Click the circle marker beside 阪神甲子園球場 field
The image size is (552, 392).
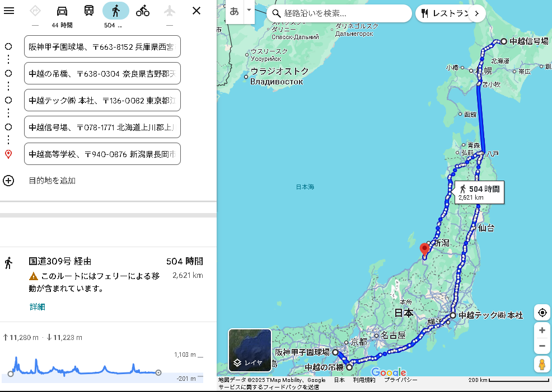pos(8,46)
